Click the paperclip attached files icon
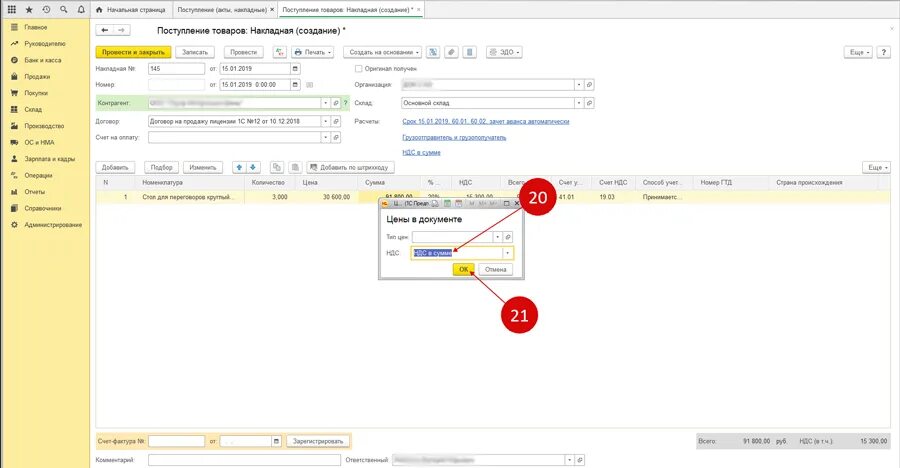This screenshot has height=468, width=900. [451, 52]
